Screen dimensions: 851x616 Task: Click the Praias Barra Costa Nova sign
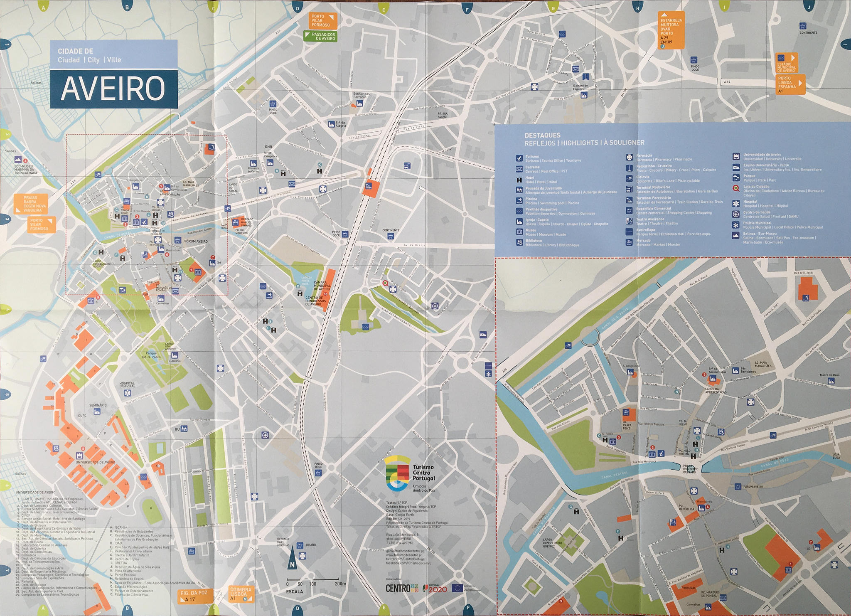[x=31, y=204]
